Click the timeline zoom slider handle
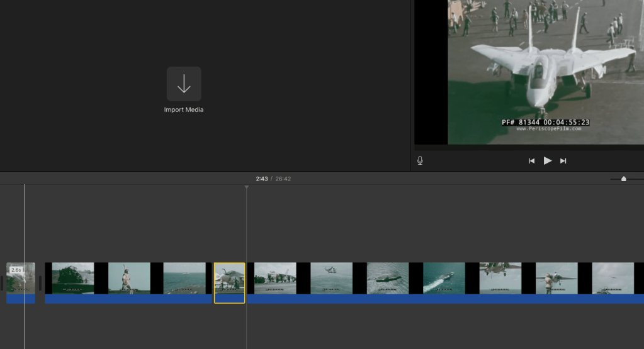Viewport: 644px width, 349px height. point(623,179)
